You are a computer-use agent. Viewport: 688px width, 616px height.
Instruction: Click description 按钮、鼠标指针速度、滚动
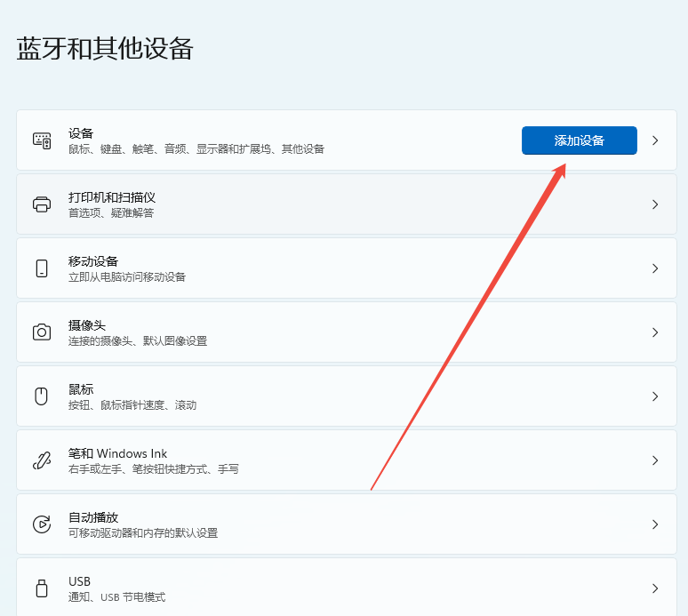click(132, 405)
